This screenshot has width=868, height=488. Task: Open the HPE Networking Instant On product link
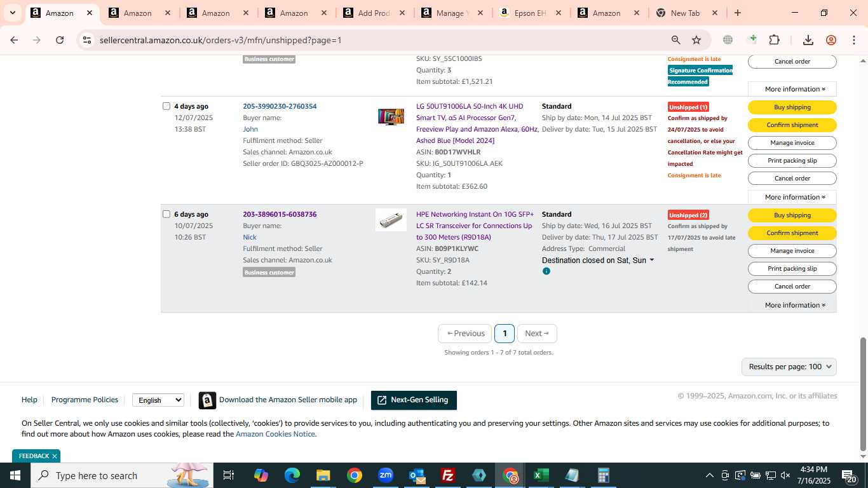475,226
